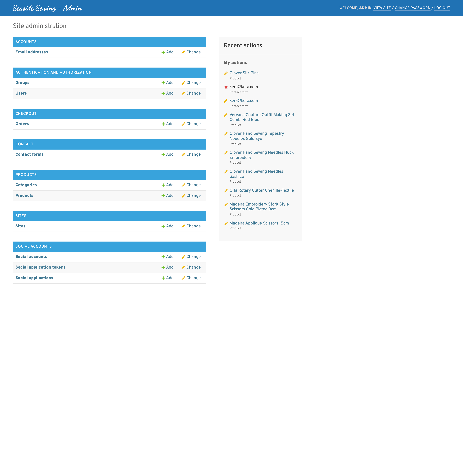Open the Social applications model link
The width and height of the screenshot is (463, 476).
34,278
